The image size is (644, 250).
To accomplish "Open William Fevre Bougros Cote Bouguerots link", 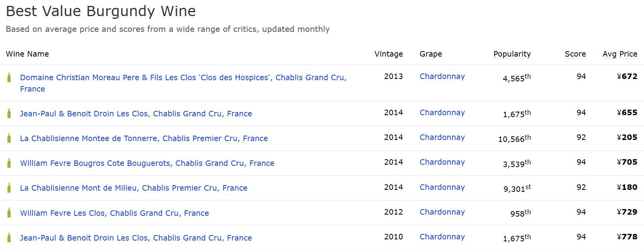I will 147,163.
